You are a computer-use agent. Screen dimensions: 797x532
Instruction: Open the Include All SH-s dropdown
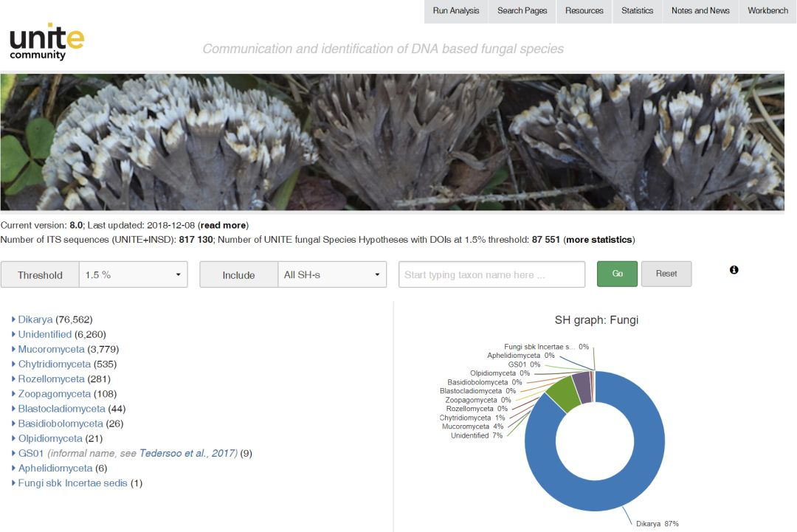[332, 274]
